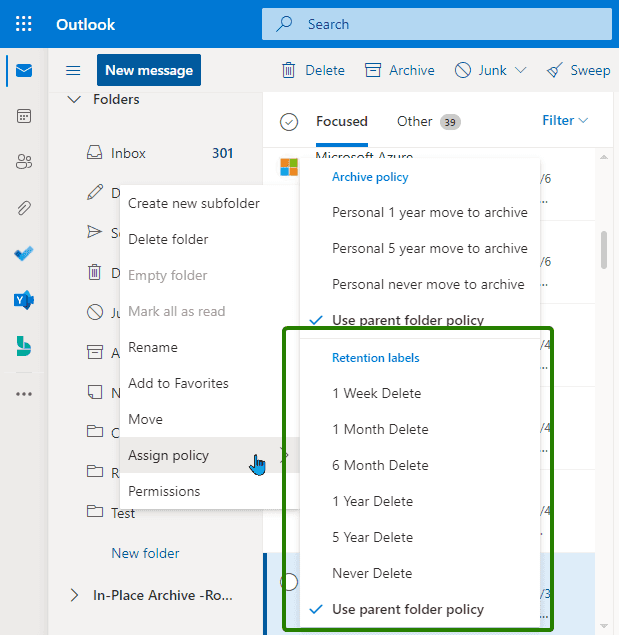The height and width of the screenshot is (635, 619).
Task: Open the Files paperclip icon
Action: (24, 208)
